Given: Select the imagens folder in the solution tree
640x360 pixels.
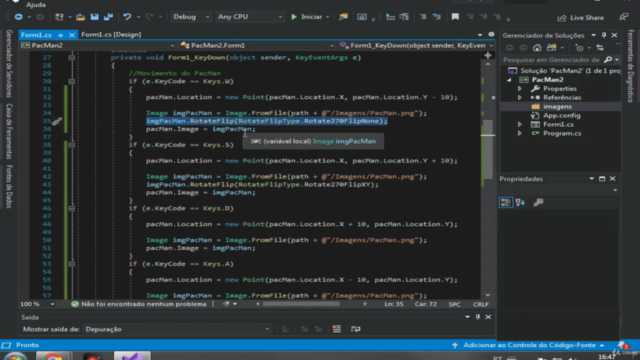Looking at the screenshot, I should (x=557, y=107).
